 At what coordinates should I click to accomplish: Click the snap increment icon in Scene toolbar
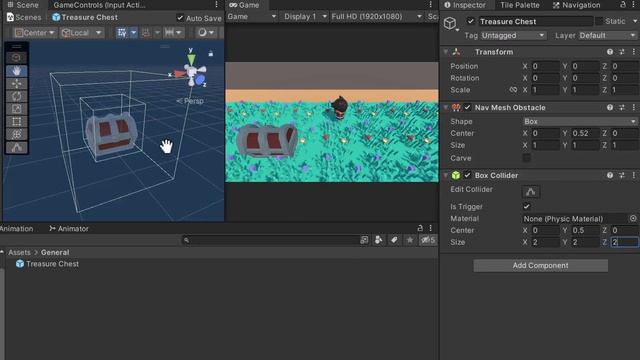170,33
